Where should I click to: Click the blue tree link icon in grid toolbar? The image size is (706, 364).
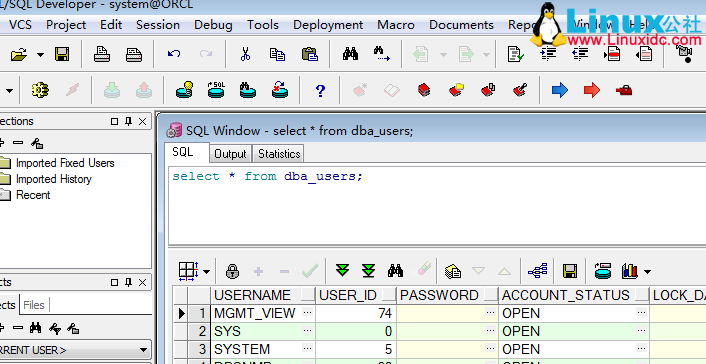click(538, 271)
